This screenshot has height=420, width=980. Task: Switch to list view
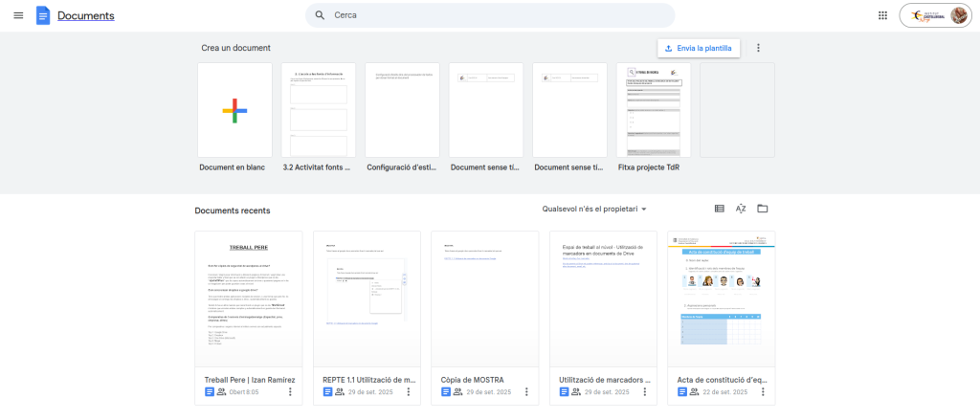point(720,209)
